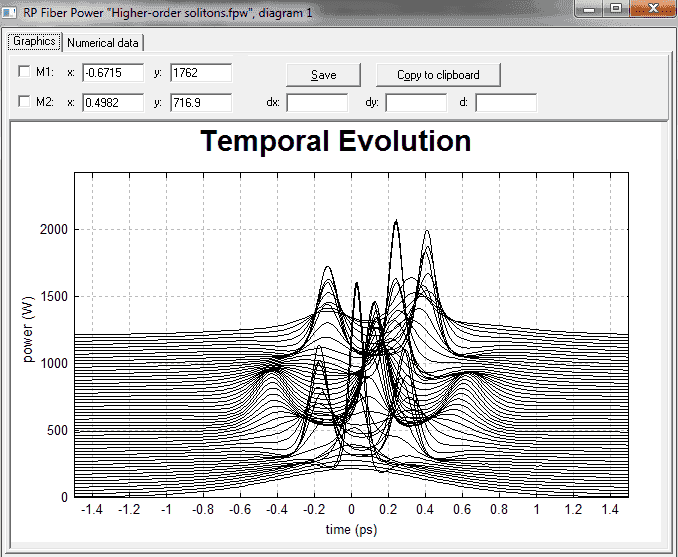Close the diagram window
The image size is (678, 557).
coord(652,9)
